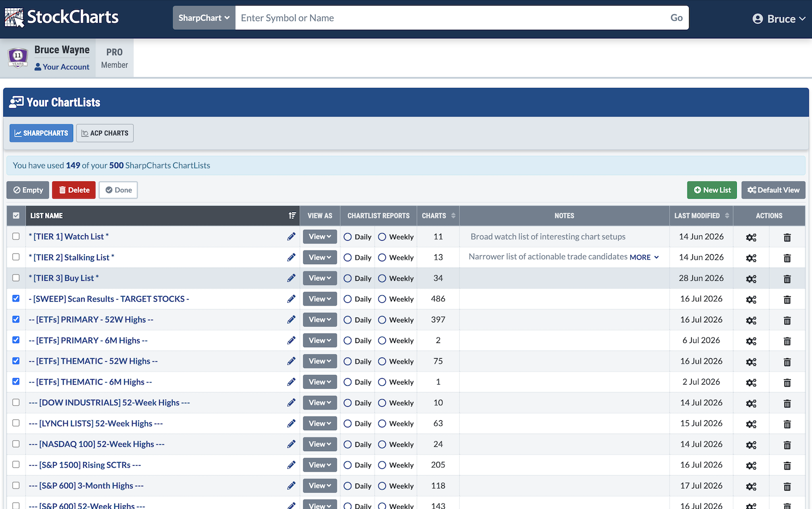812x509 pixels.
Task: Check the [TIER 3] Buy List checkbox
Action: tap(16, 277)
